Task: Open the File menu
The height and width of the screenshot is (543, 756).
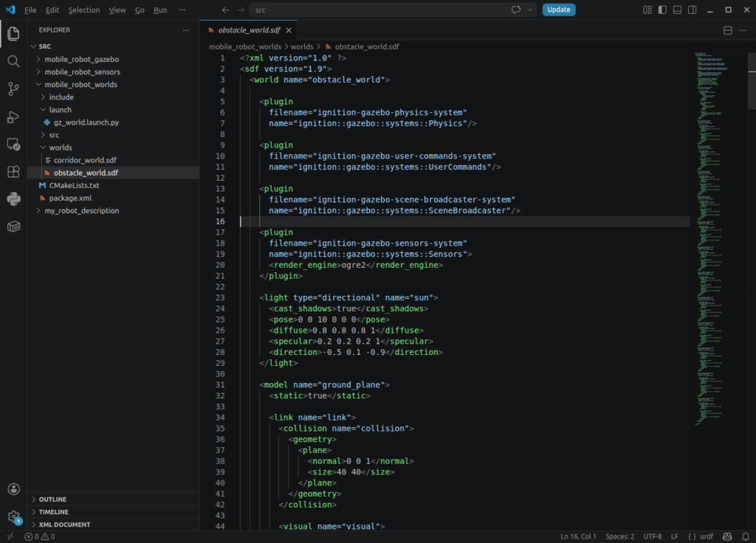Action: coord(30,10)
